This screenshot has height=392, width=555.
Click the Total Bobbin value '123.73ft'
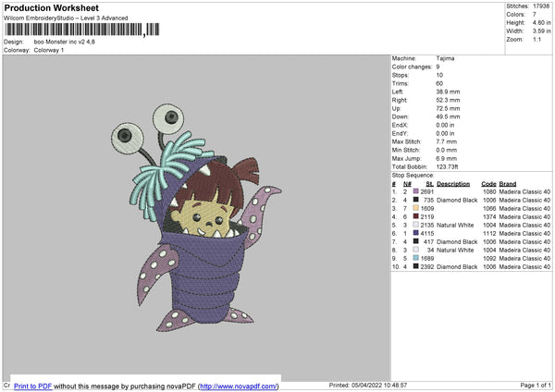448,166
